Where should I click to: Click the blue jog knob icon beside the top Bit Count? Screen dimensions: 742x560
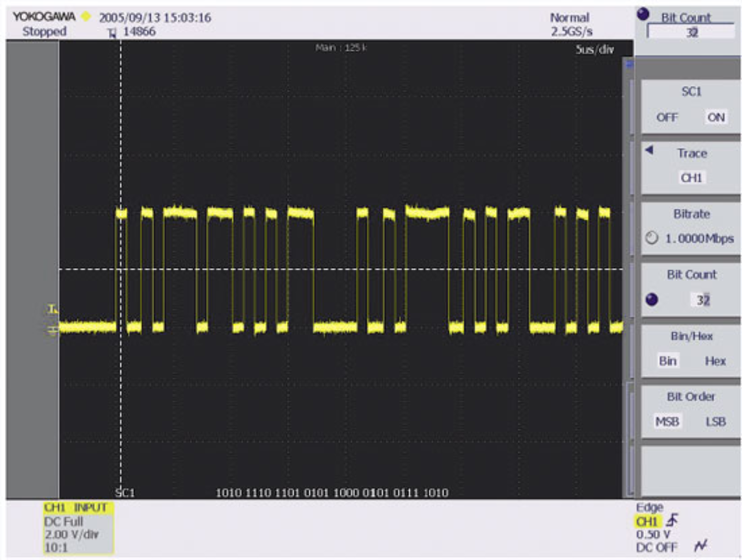tap(643, 15)
